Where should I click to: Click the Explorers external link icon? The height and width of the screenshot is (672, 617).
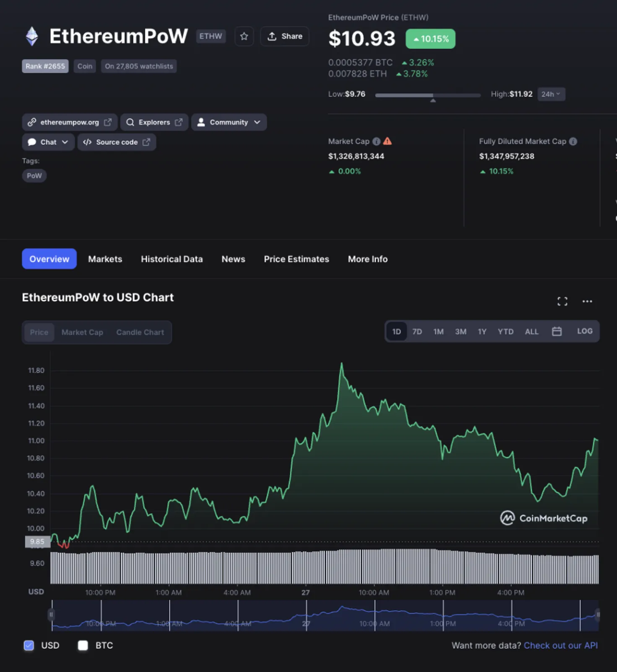[x=179, y=122]
